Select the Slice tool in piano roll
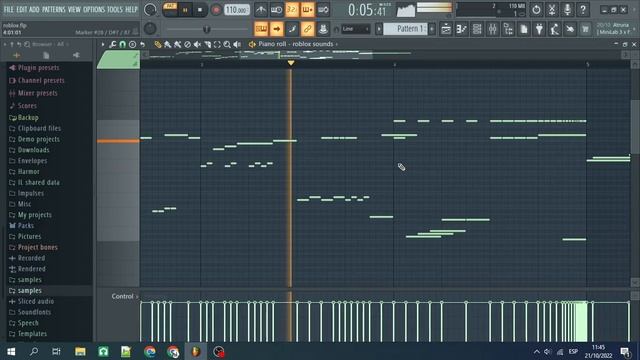640x360 pixels. (207, 44)
